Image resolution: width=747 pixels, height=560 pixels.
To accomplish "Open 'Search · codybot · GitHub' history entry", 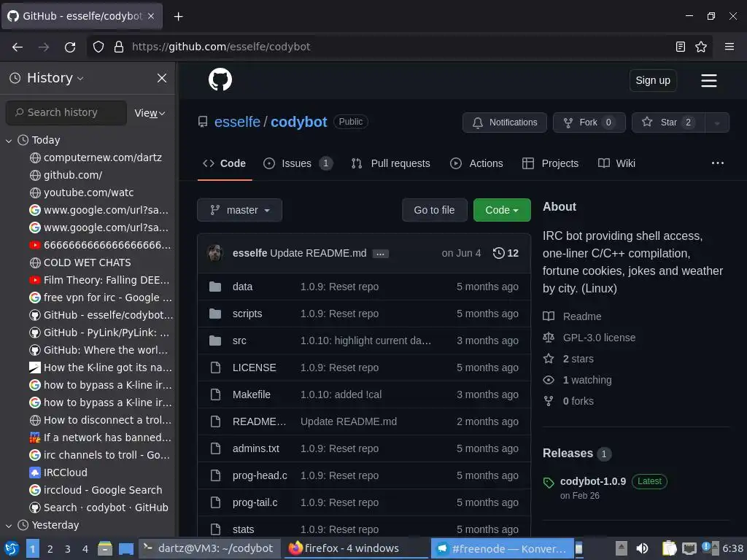I will point(99,507).
